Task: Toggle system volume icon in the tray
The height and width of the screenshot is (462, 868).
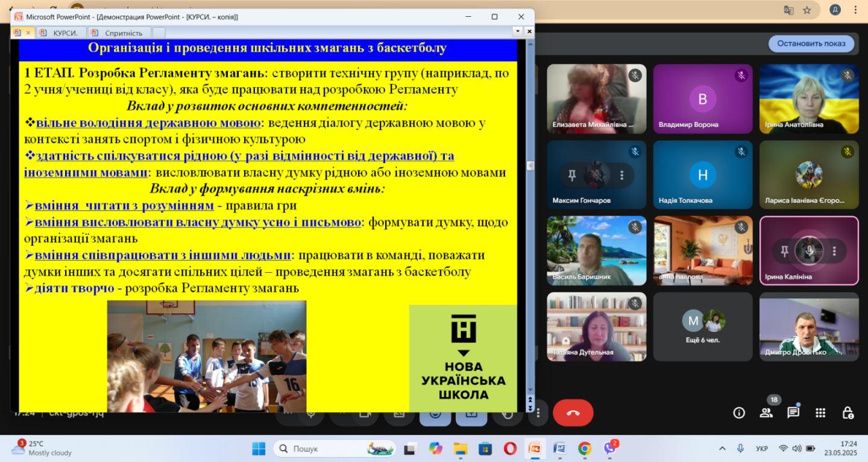Action: pyautogui.click(x=797, y=449)
